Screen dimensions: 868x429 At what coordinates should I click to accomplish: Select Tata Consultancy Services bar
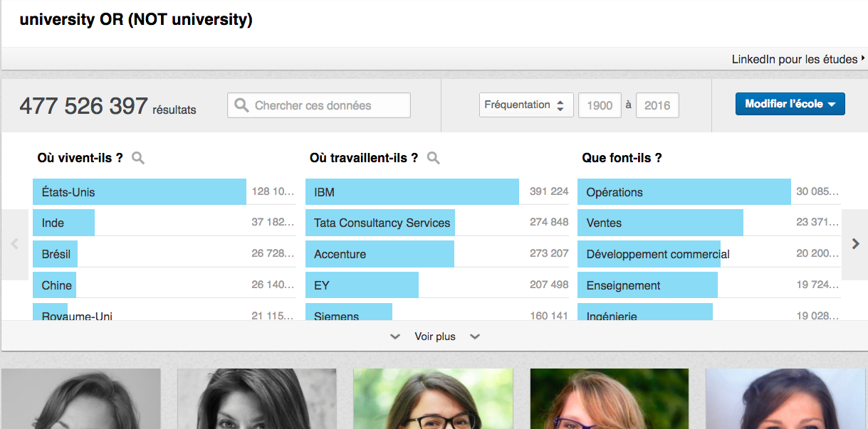pyautogui.click(x=382, y=223)
